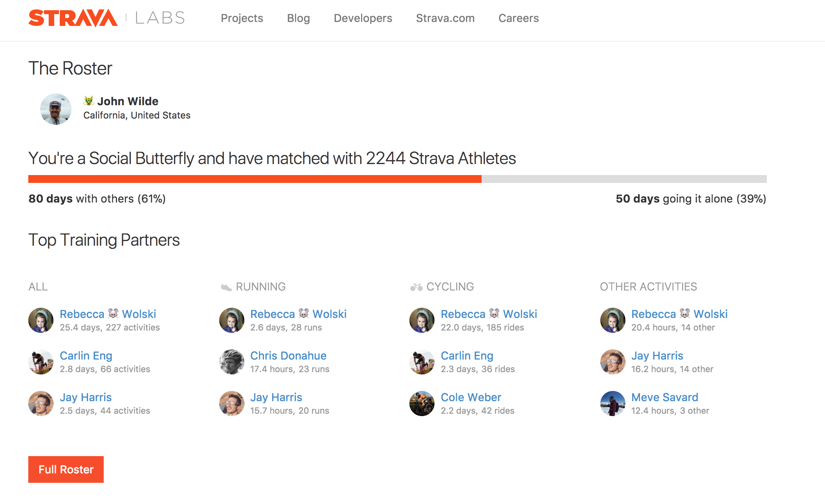This screenshot has height=504, width=825.
Task: Click the OTHER ACTIVITIES column heading
Action: tap(648, 287)
